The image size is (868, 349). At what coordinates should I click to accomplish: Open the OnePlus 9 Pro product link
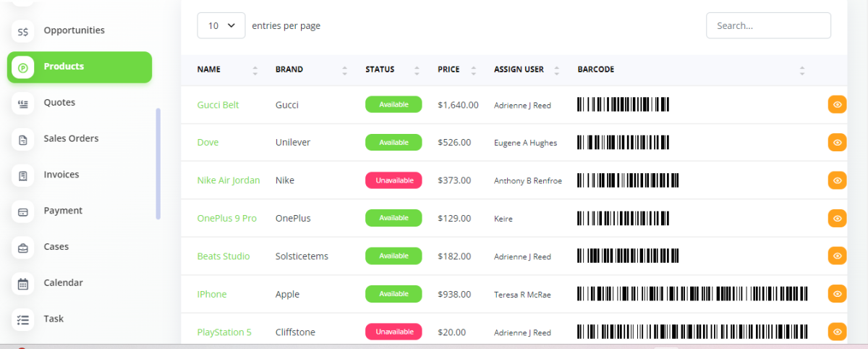coord(226,218)
